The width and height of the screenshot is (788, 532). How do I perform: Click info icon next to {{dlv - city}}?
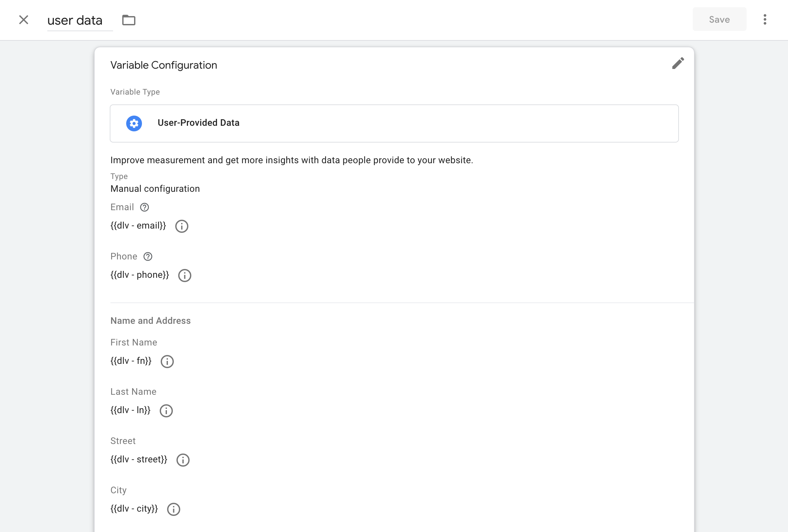174,509
